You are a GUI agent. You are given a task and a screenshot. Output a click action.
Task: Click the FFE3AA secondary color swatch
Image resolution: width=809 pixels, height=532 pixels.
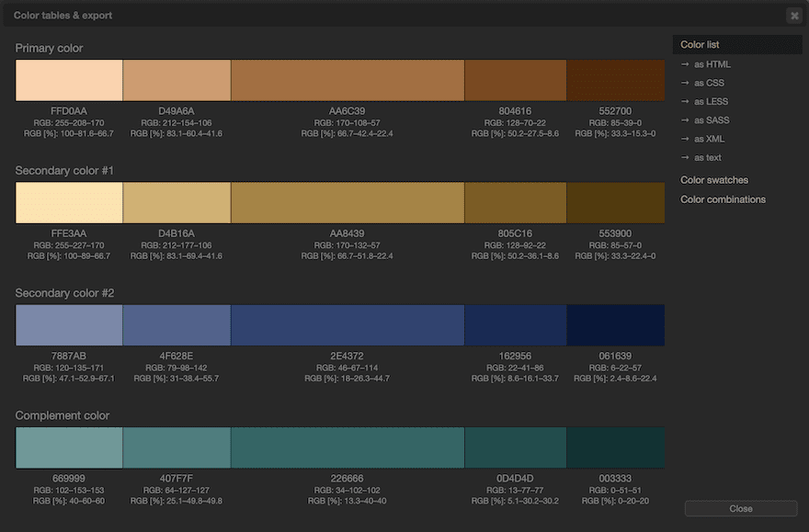(69, 203)
